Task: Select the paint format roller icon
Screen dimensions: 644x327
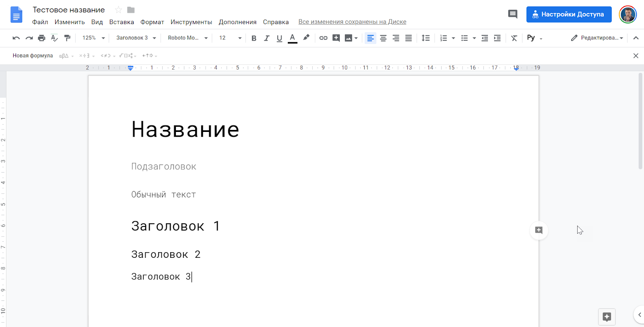Action: click(67, 38)
